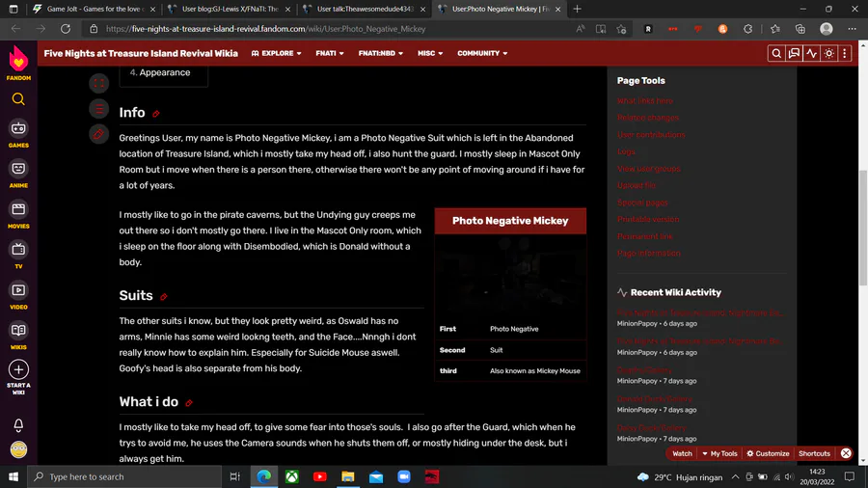This screenshot has height=488, width=868.
Task: Open the Games section in Fandom sidebar
Action: (18, 134)
